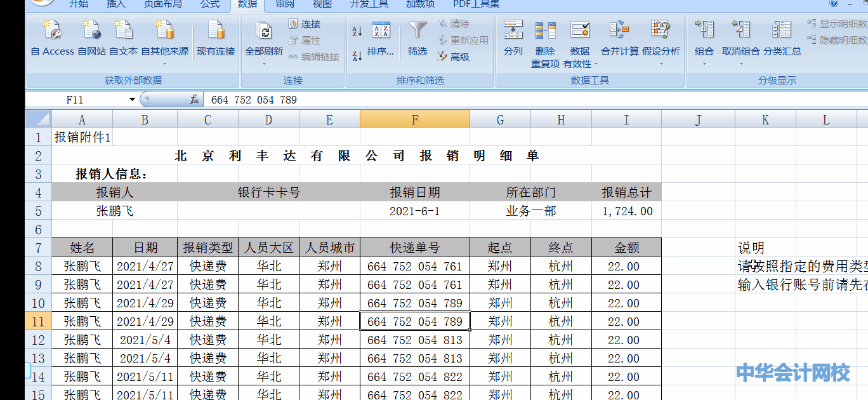Click 删除重复项 remove duplicates icon

click(x=545, y=30)
